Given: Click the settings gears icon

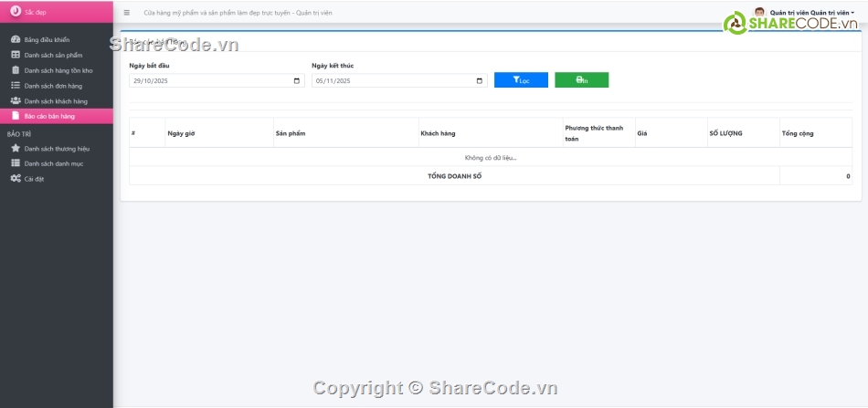Looking at the screenshot, I should [x=16, y=178].
